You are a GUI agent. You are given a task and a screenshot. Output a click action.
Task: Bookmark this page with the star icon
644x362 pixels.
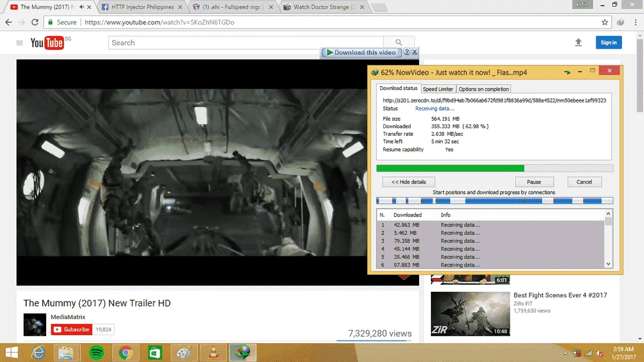(x=605, y=23)
